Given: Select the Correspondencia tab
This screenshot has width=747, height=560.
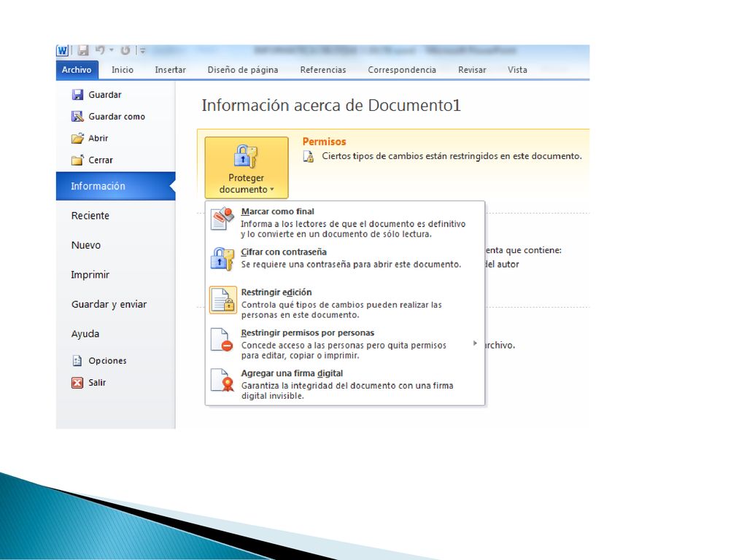Looking at the screenshot, I should click(402, 69).
